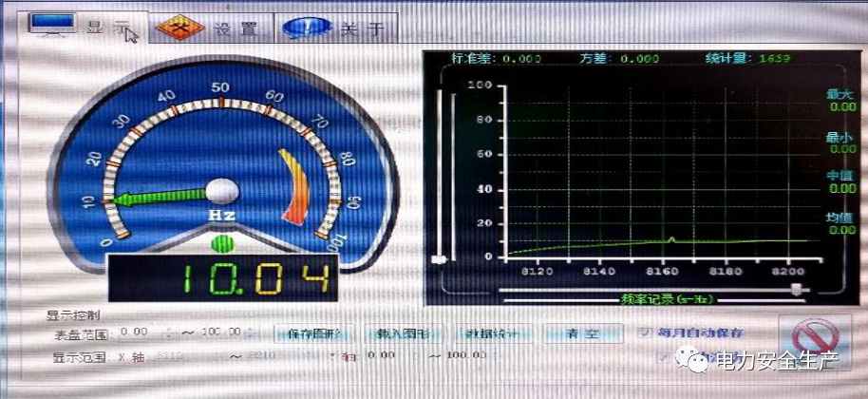This screenshot has width=868, height=399.
Task: Click the 频率记录 axis label
Action: (x=668, y=299)
